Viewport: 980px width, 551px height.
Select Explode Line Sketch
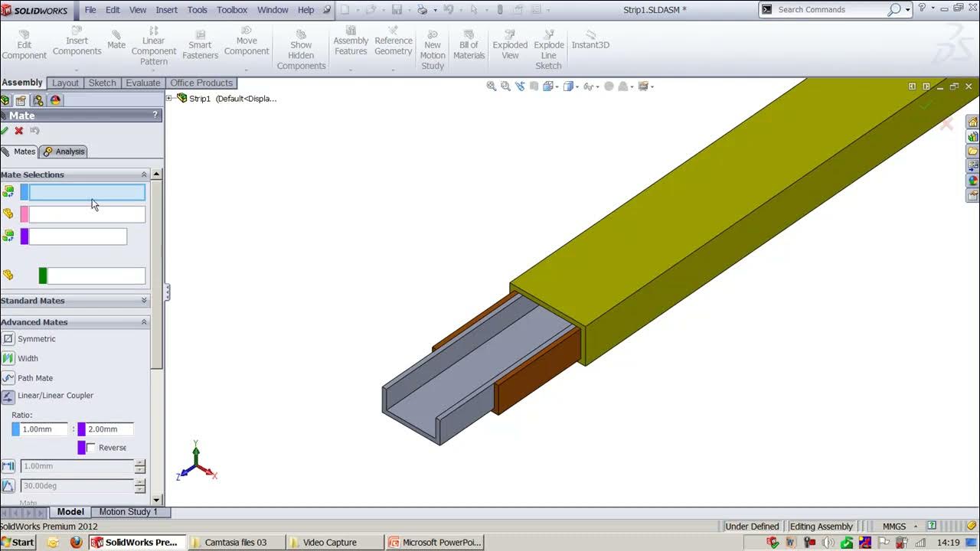(x=549, y=50)
